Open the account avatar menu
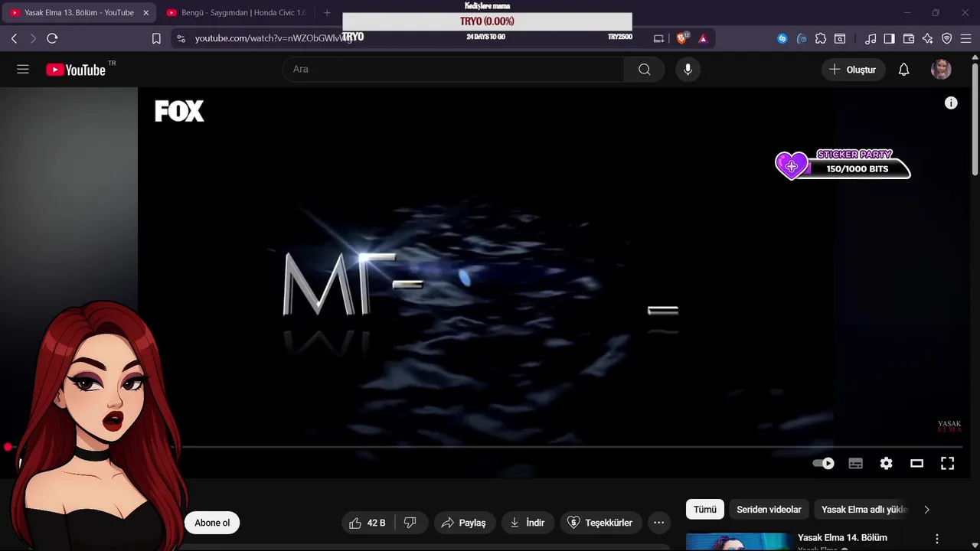Viewport: 980px width, 551px height. point(941,70)
